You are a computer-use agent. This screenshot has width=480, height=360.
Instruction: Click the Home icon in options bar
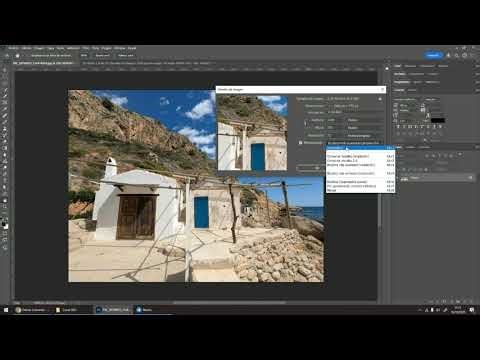point(7,56)
